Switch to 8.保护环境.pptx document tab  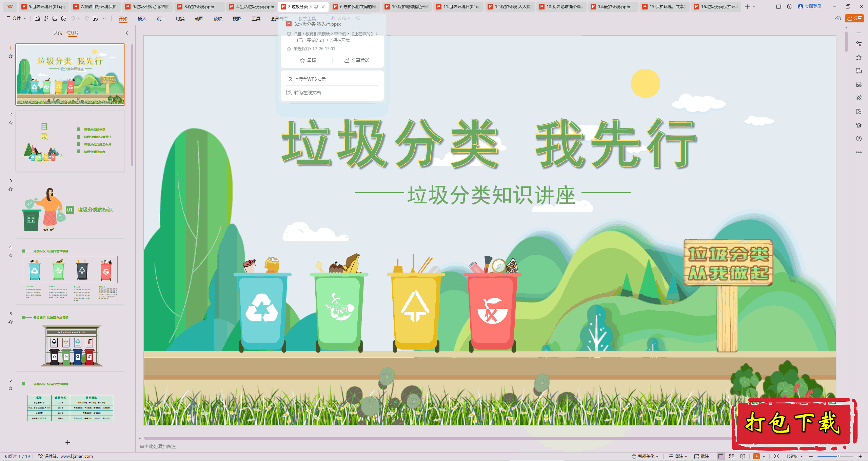pos(199,6)
